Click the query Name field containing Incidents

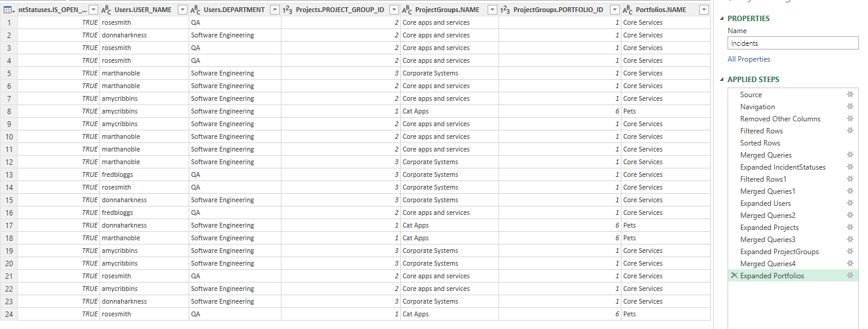click(793, 43)
